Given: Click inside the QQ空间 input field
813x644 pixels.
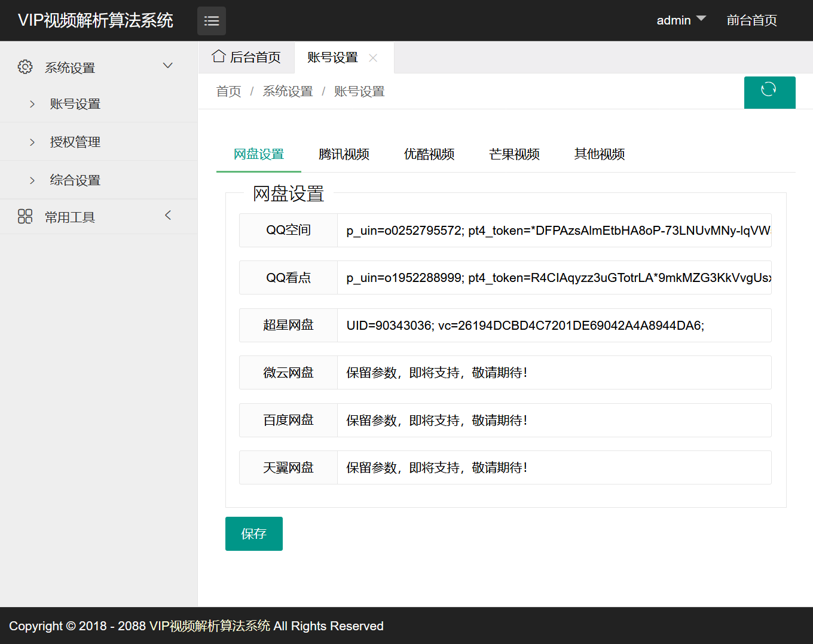Looking at the screenshot, I should 538,230.
